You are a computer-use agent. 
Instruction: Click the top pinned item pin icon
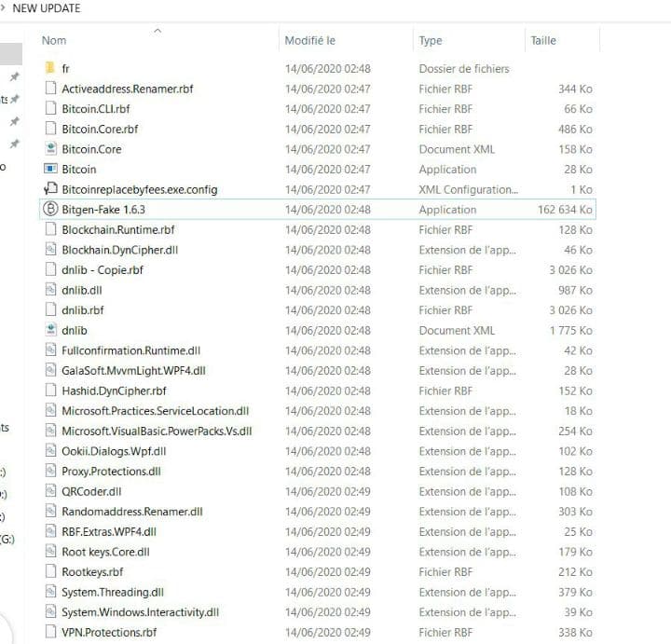pyautogui.click(x=14, y=76)
